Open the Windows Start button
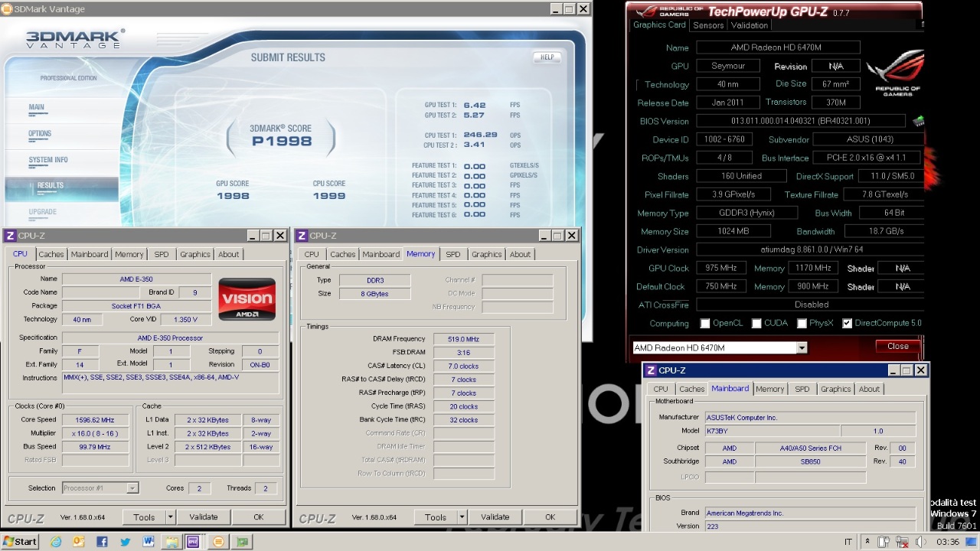The height and width of the screenshot is (551, 980). pos(20,541)
